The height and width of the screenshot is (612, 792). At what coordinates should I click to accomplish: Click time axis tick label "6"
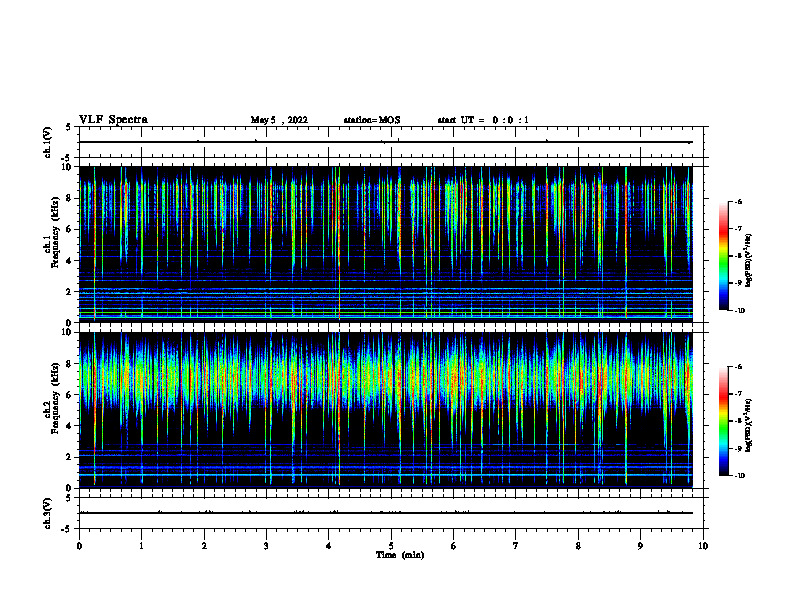tap(454, 546)
